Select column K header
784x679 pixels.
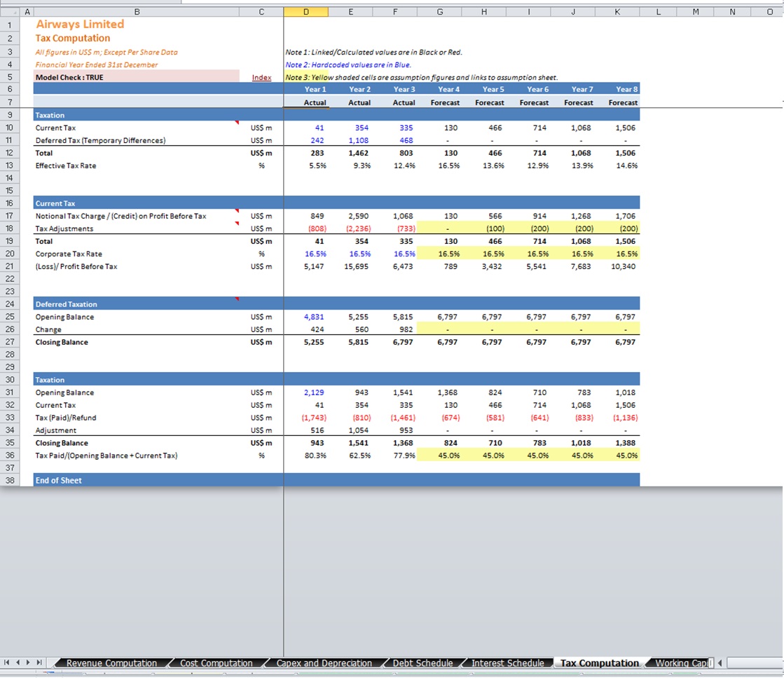[x=617, y=11]
